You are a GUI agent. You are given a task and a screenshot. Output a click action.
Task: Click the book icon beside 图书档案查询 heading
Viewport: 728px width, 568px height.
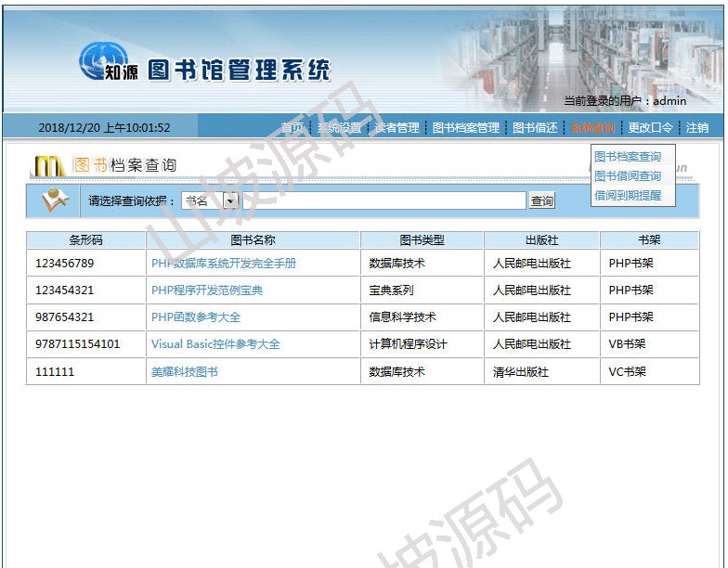click(x=49, y=166)
